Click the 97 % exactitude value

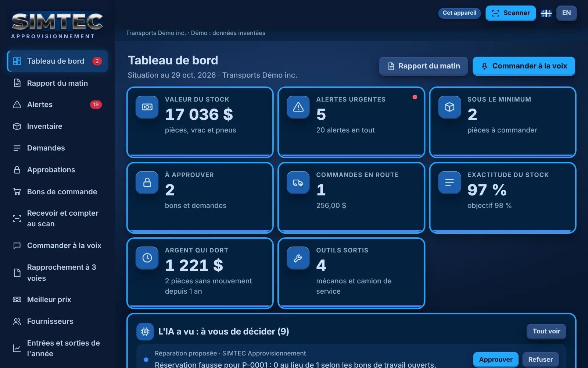[x=487, y=190]
